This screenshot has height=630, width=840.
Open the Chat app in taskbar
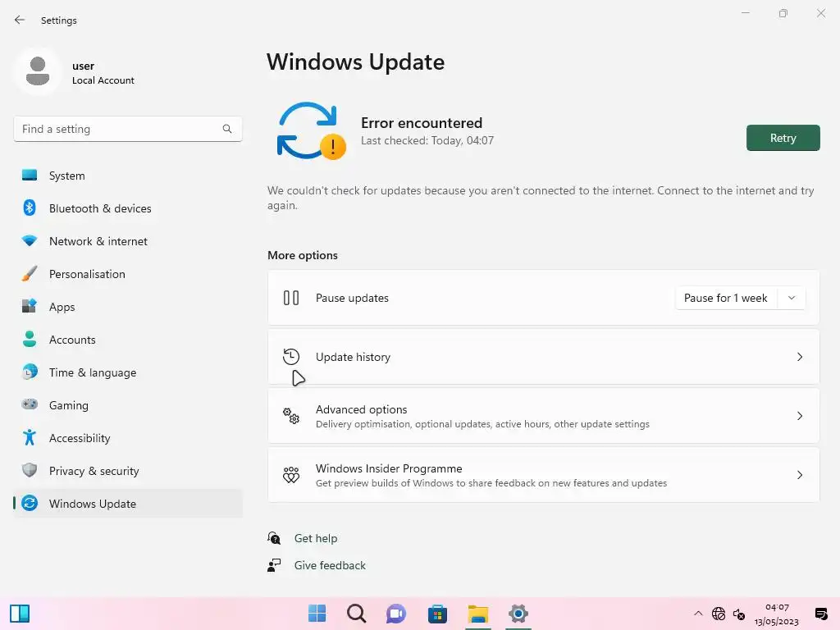(x=396, y=614)
